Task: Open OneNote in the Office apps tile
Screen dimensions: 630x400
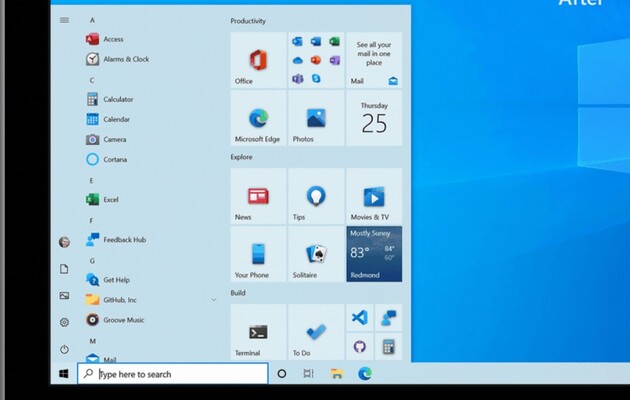Action: point(335,60)
